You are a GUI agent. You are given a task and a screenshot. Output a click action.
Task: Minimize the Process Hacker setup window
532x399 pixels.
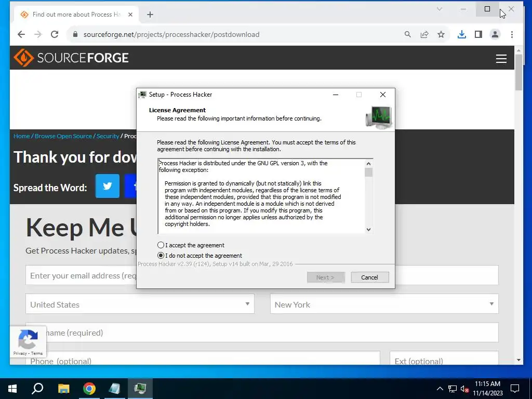336,95
